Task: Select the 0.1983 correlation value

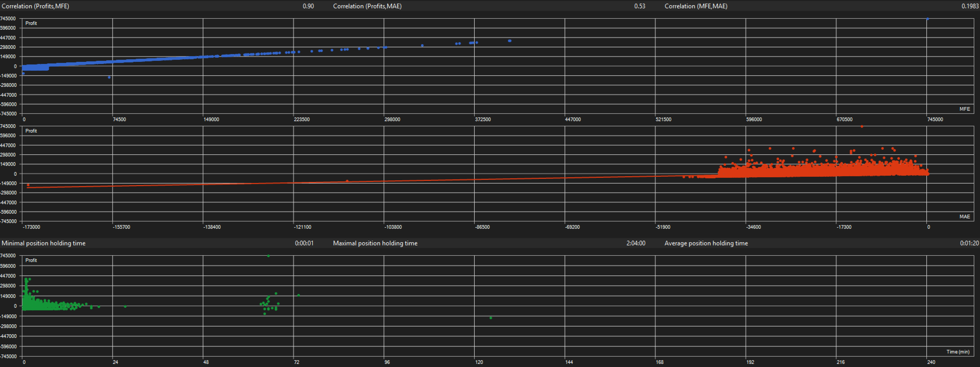Action: pos(970,6)
